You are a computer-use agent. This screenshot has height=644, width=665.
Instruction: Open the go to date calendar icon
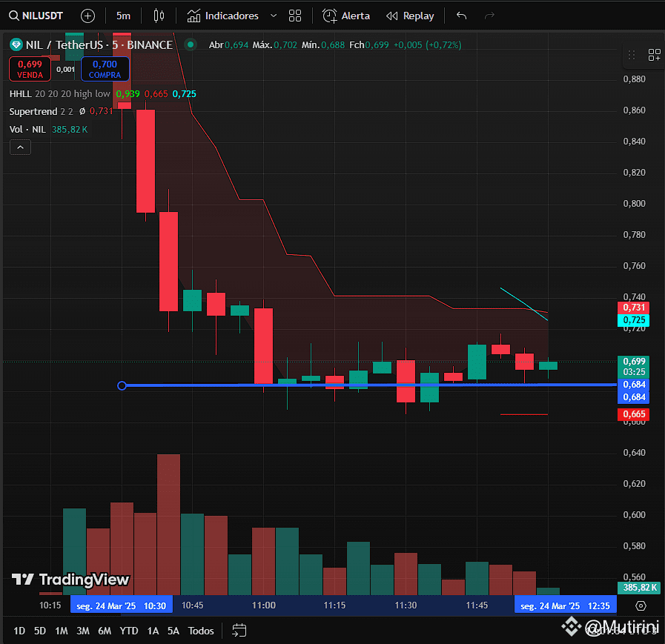tap(239, 631)
